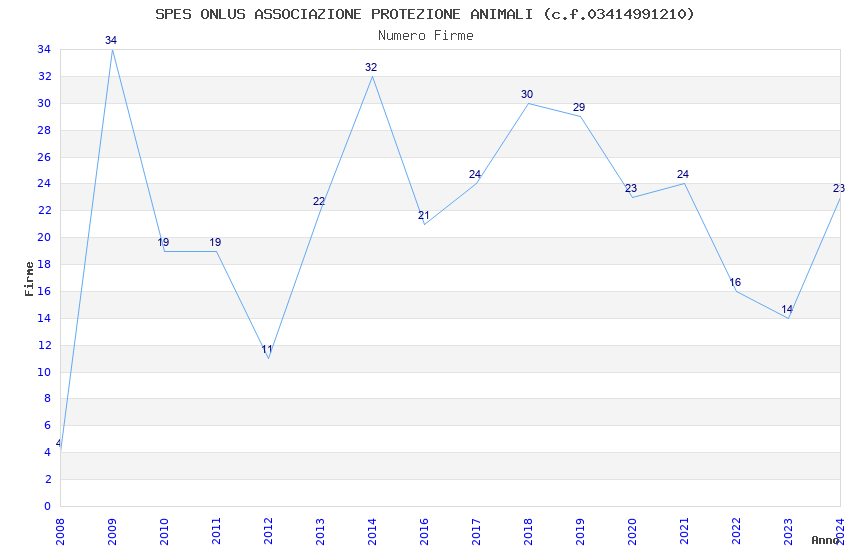Select data label 14 for year 2023
The width and height of the screenshot is (850, 550).
click(787, 309)
